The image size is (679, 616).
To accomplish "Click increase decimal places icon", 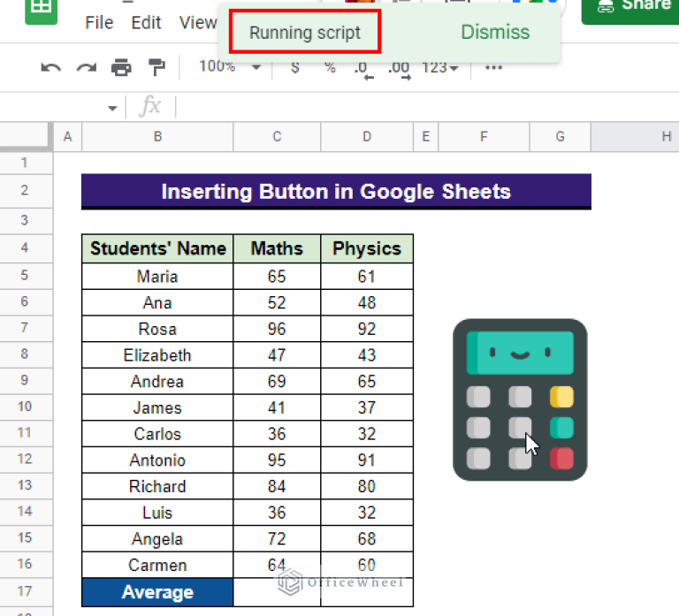I will point(399,69).
